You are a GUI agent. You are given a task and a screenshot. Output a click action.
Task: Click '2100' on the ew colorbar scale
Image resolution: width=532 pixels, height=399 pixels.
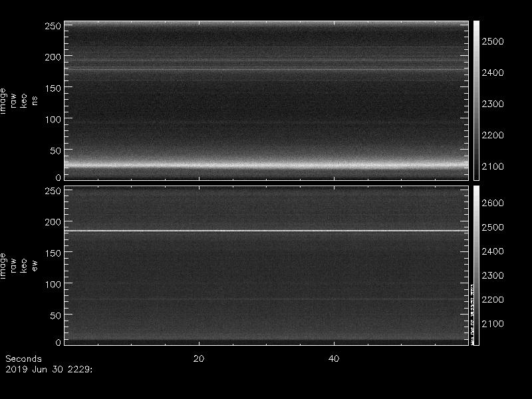coord(493,324)
